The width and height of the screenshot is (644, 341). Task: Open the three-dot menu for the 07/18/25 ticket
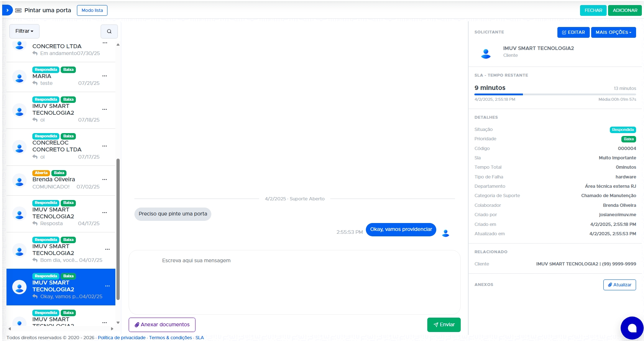pos(105,109)
